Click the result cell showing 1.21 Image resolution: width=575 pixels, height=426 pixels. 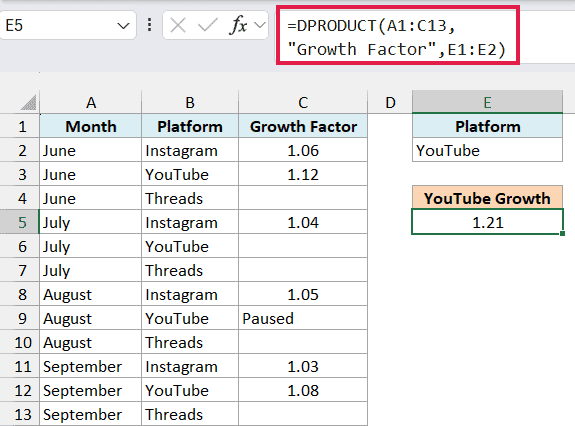coord(487,222)
